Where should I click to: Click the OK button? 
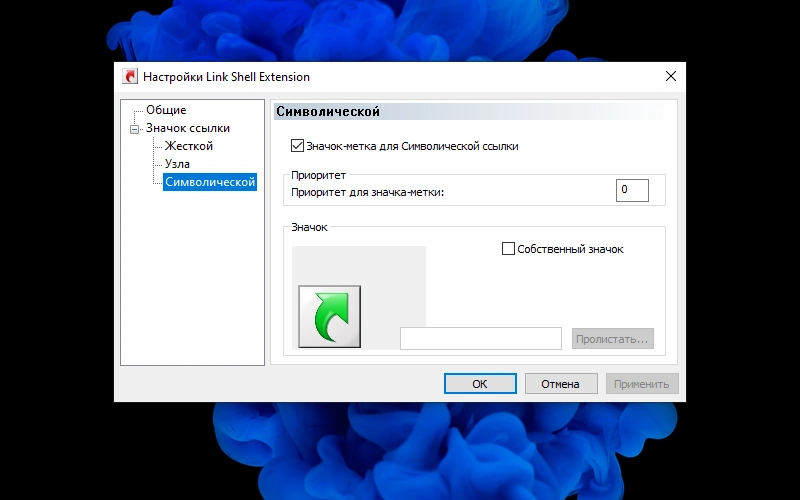480,384
